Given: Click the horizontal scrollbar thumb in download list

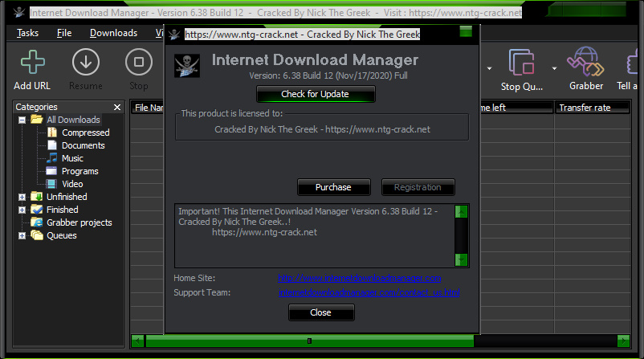Looking at the screenshot, I should point(310,341).
